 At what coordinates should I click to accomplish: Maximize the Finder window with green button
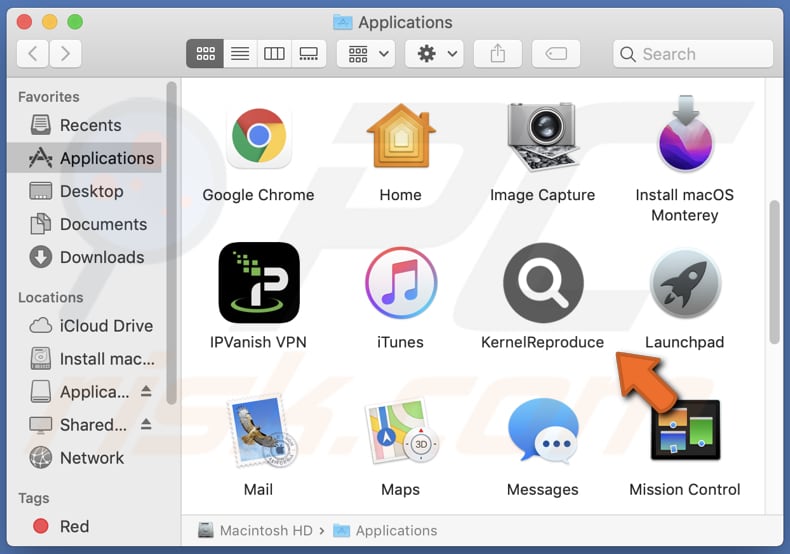pyautogui.click(x=75, y=22)
